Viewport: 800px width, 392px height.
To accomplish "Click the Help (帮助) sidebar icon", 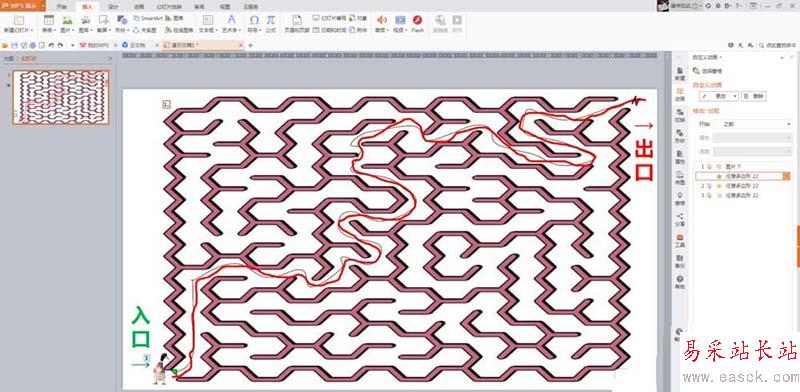I will 680,282.
